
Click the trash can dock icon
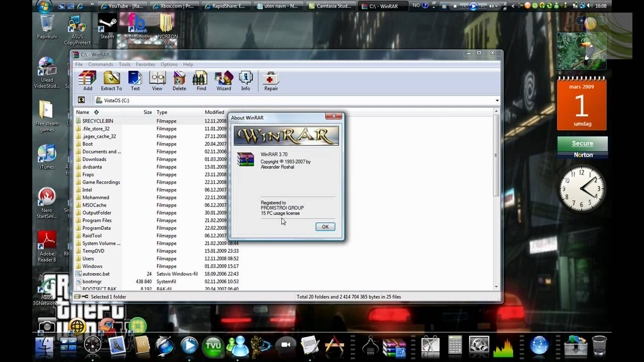(599, 346)
